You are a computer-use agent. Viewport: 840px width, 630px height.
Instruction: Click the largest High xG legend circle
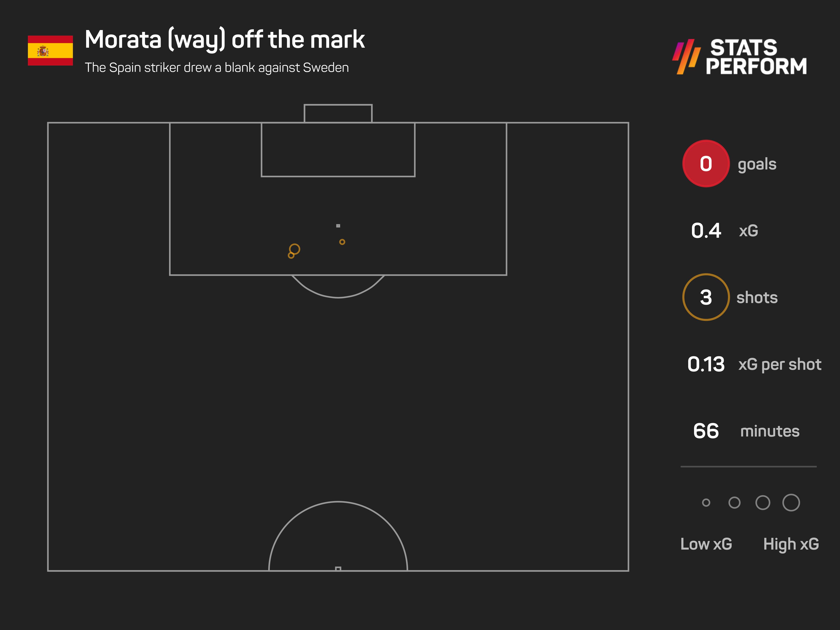point(791,502)
